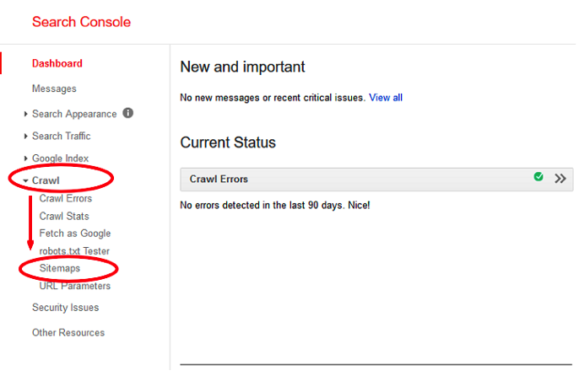Click the View all link

(386, 98)
